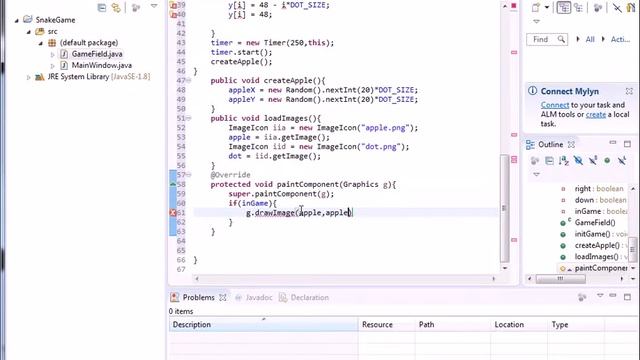
Task: Toggle Hide Non-Public Members in Outline
Action: tap(607, 161)
